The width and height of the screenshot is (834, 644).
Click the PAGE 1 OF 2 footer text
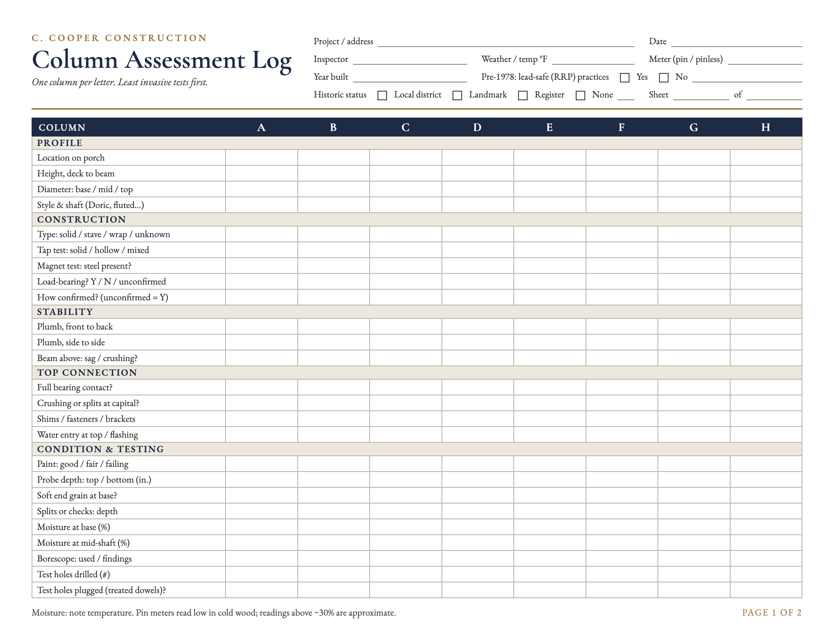(x=772, y=612)
